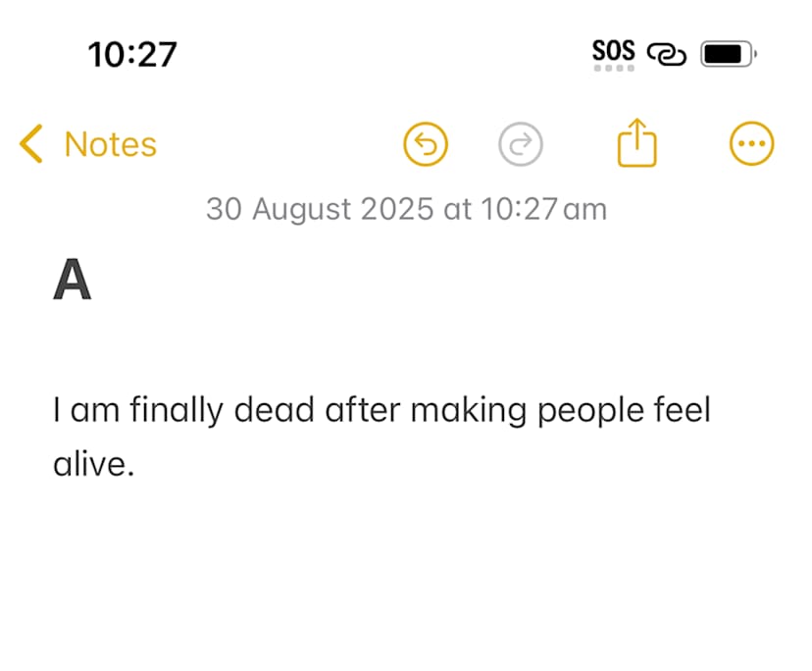The width and height of the screenshot is (812, 671).
Task: Tap the back chevron arrow
Action: tap(31, 144)
